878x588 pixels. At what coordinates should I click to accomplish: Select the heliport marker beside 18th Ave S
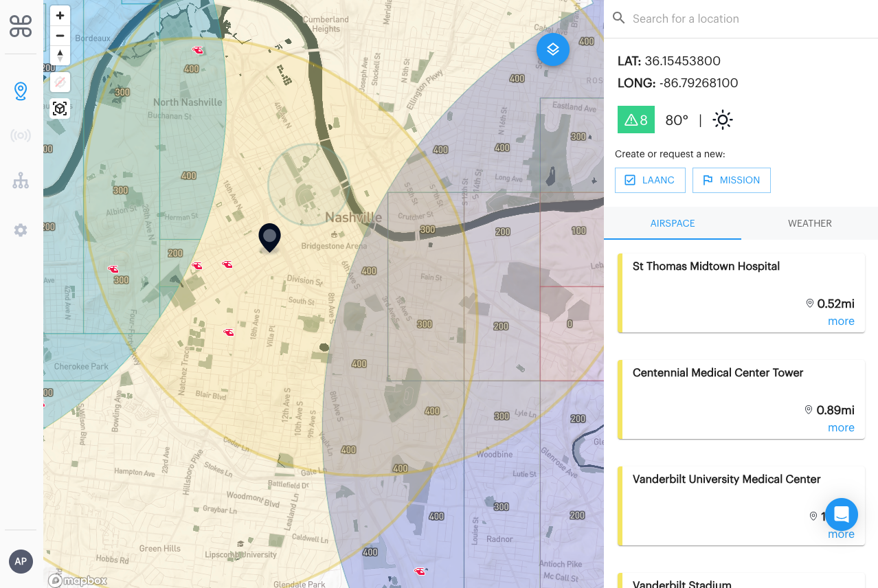229,332
